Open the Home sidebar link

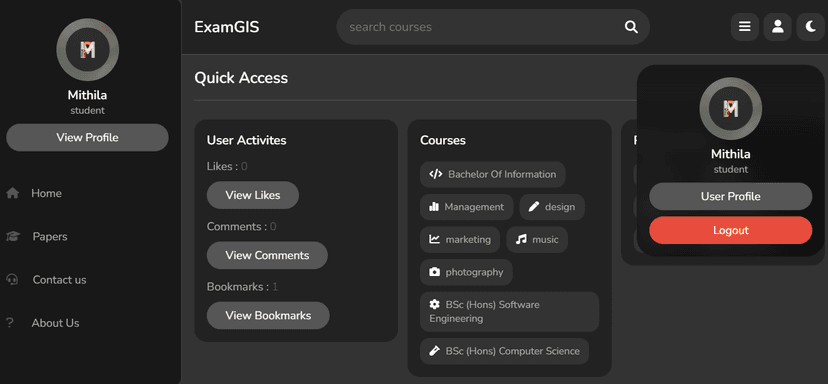tap(46, 193)
